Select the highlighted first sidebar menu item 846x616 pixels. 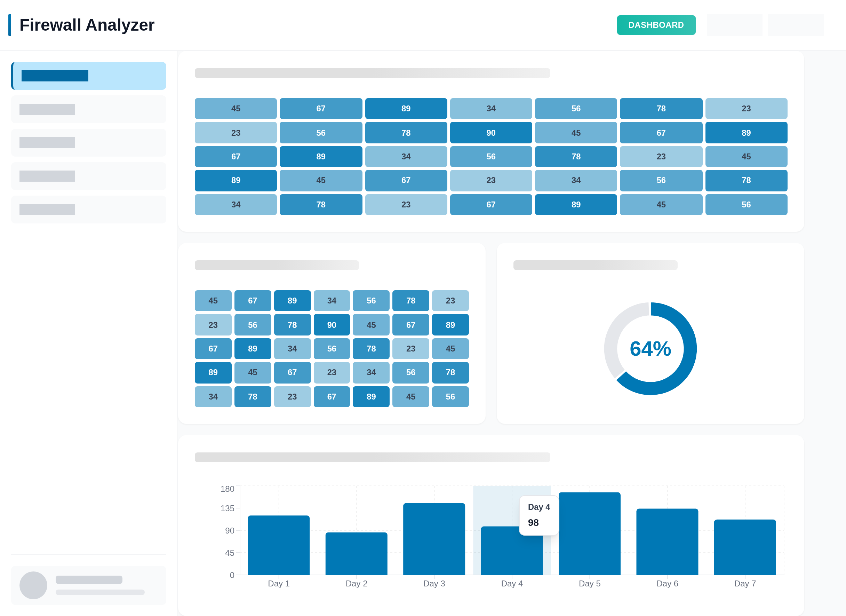(89, 76)
